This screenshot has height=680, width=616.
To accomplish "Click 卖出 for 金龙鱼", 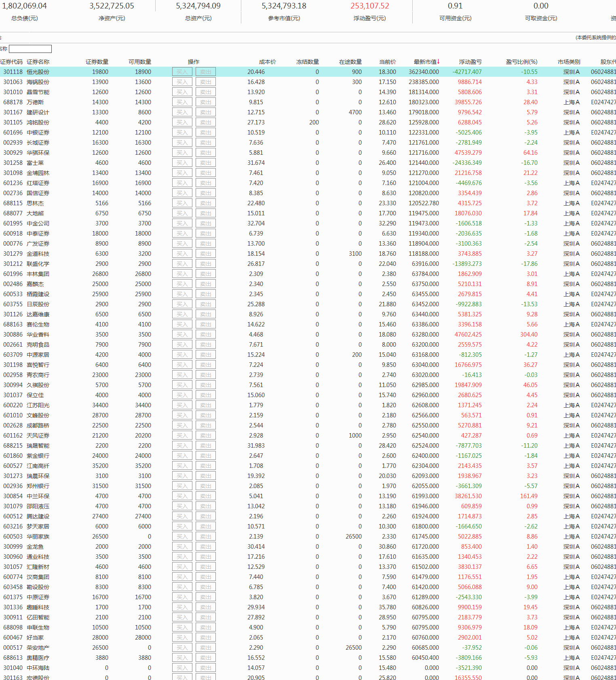I will [206, 547].
